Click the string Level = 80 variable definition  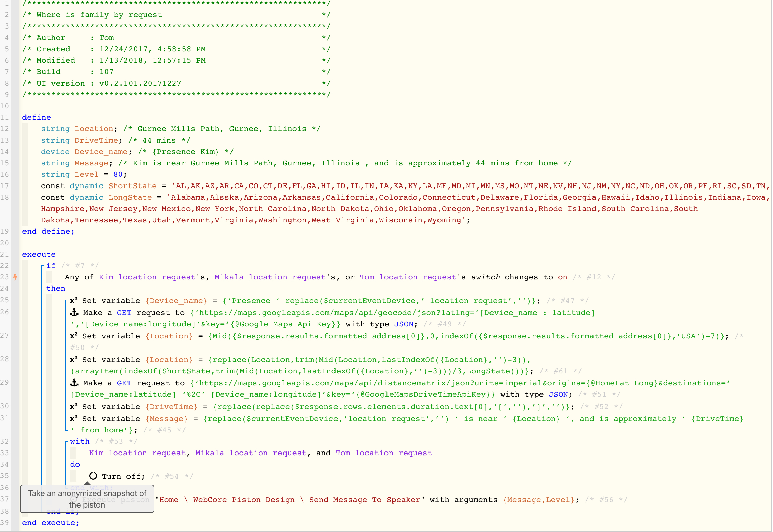coord(84,174)
